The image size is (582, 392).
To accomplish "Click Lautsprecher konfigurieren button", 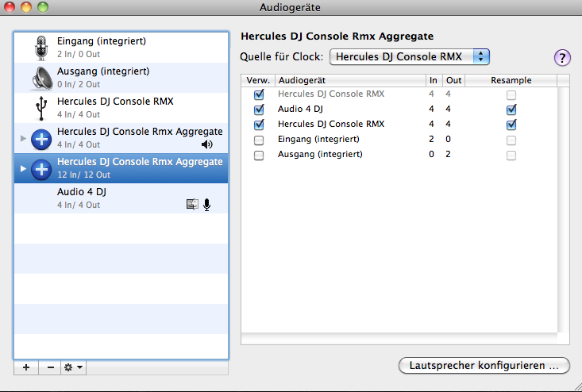I will pyautogui.click(x=484, y=365).
